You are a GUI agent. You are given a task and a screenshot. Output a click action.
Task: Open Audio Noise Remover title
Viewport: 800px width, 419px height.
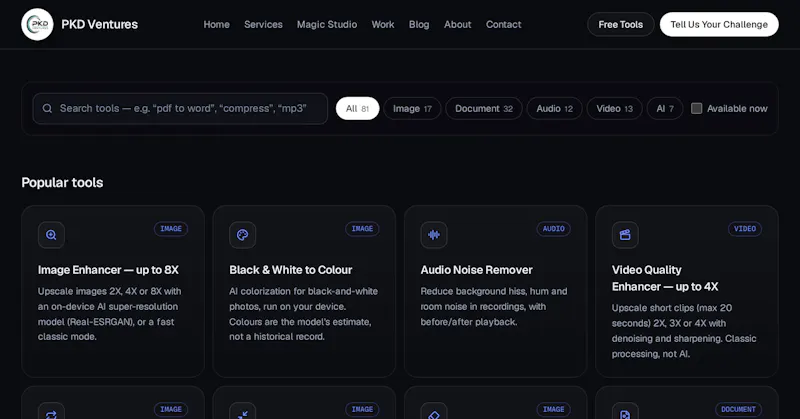click(x=477, y=270)
